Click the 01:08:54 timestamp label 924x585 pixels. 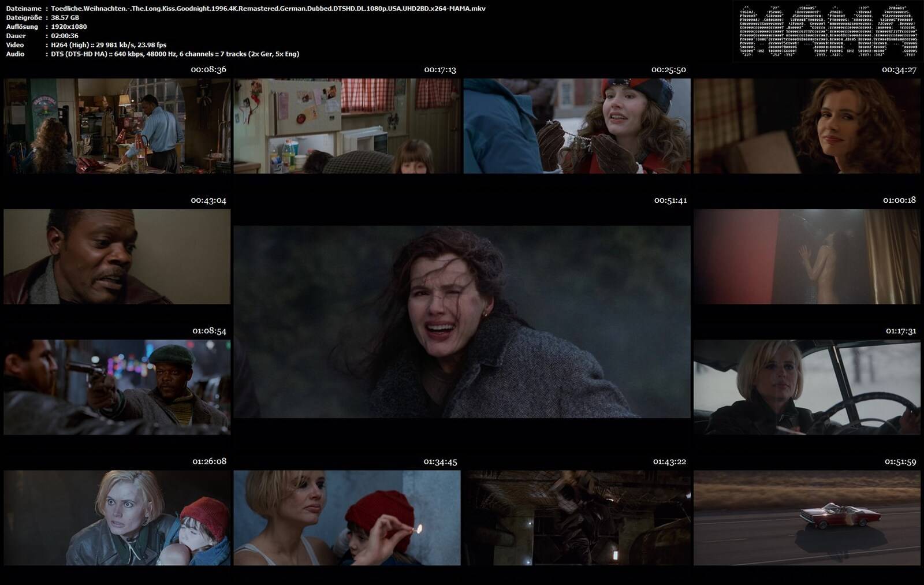tap(209, 331)
